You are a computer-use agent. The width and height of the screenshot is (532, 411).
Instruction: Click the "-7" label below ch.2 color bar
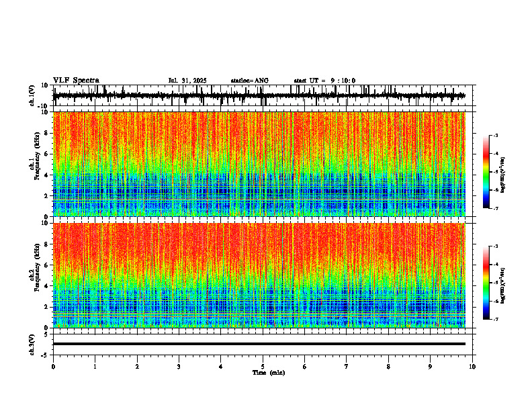pos(495,319)
